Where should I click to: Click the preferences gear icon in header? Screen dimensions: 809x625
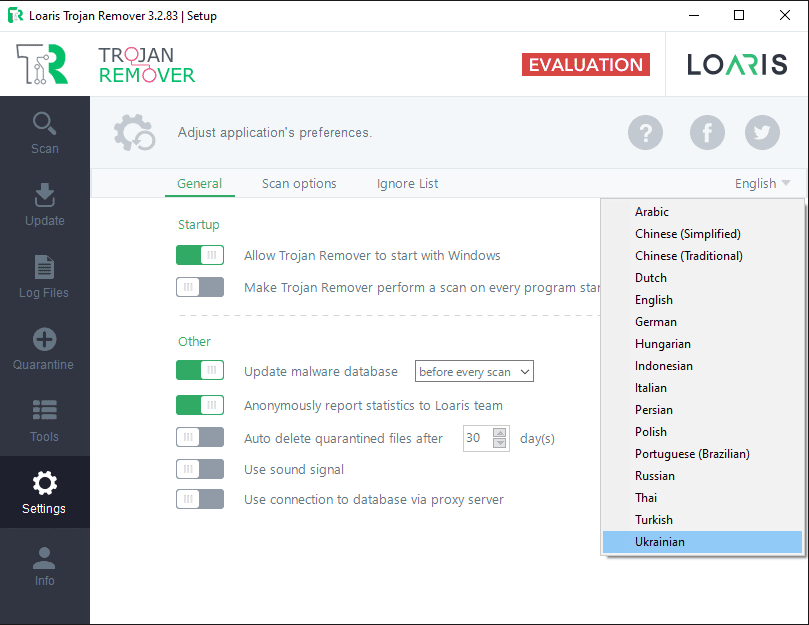[x=134, y=133]
